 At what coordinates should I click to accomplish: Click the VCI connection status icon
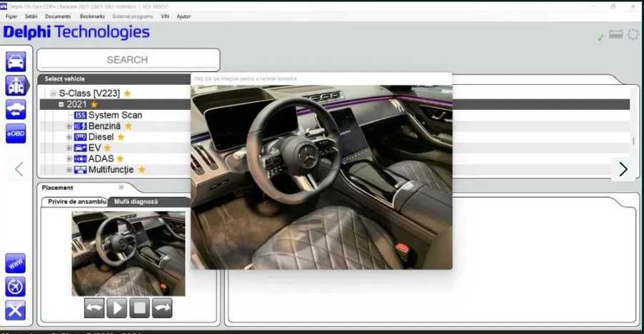click(x=615, y=34)
